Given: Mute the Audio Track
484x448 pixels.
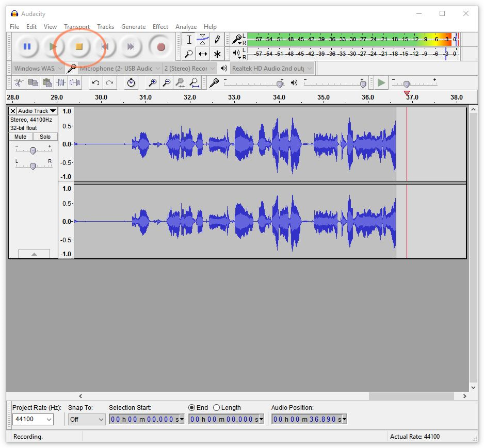Looking at the screenshot, I should coord(20,137).
